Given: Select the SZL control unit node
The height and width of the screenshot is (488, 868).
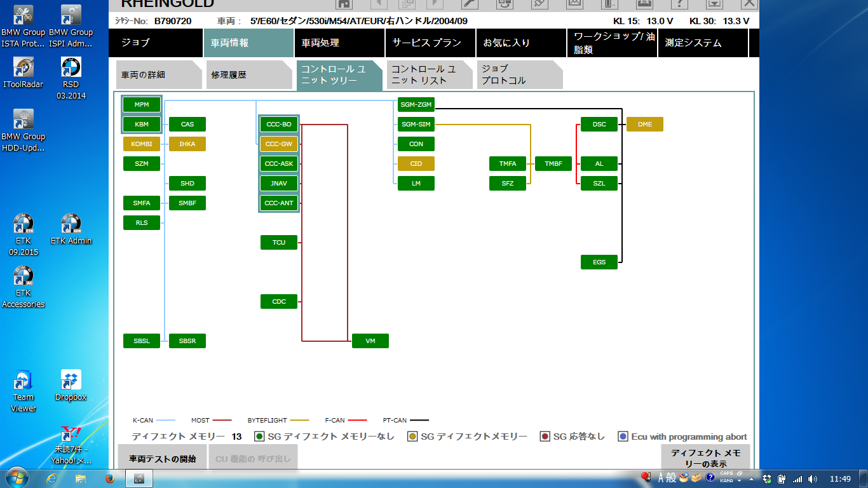Looking at the screenshot, I should [599, 184].
